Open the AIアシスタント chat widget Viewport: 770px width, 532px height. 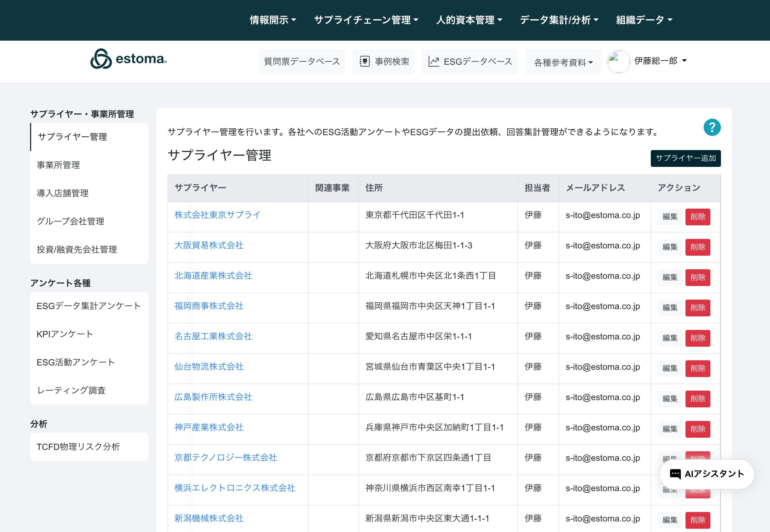707,474
